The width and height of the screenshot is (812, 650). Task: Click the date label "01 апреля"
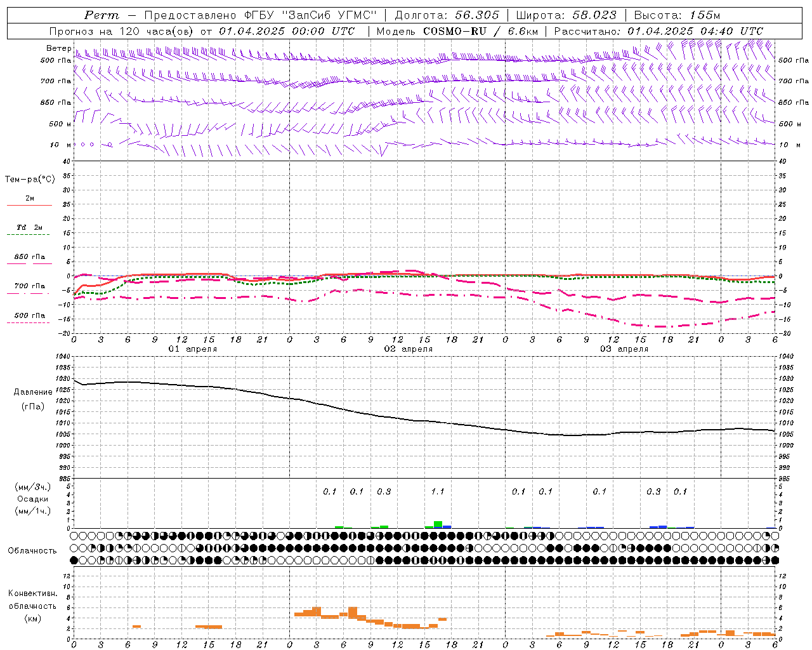pos(193,349)
